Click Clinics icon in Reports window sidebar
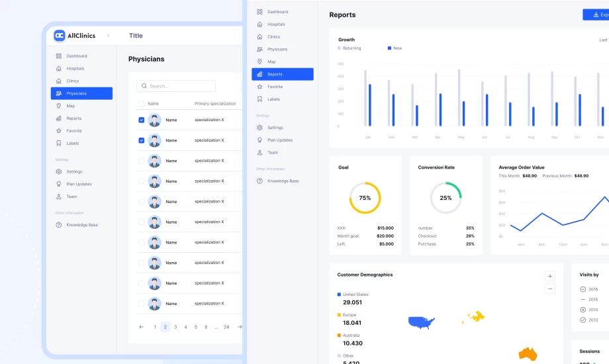The image size is (609, 364). [260, 36]
